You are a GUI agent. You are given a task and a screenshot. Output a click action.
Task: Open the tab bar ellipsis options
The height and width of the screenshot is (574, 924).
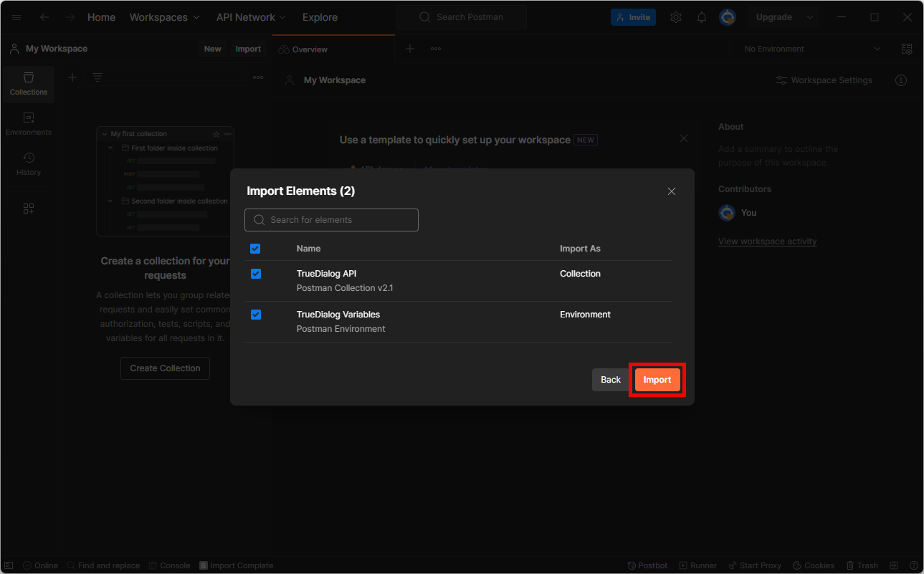click(436, 49)
